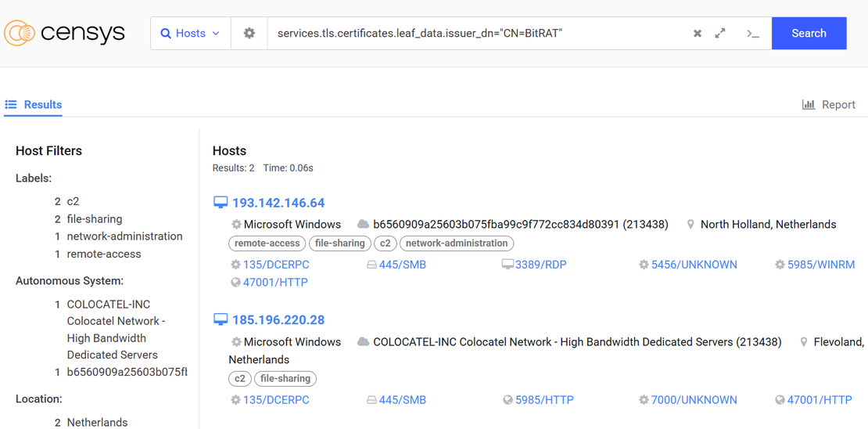Open the 3389/RDP service link

[540, 265]
